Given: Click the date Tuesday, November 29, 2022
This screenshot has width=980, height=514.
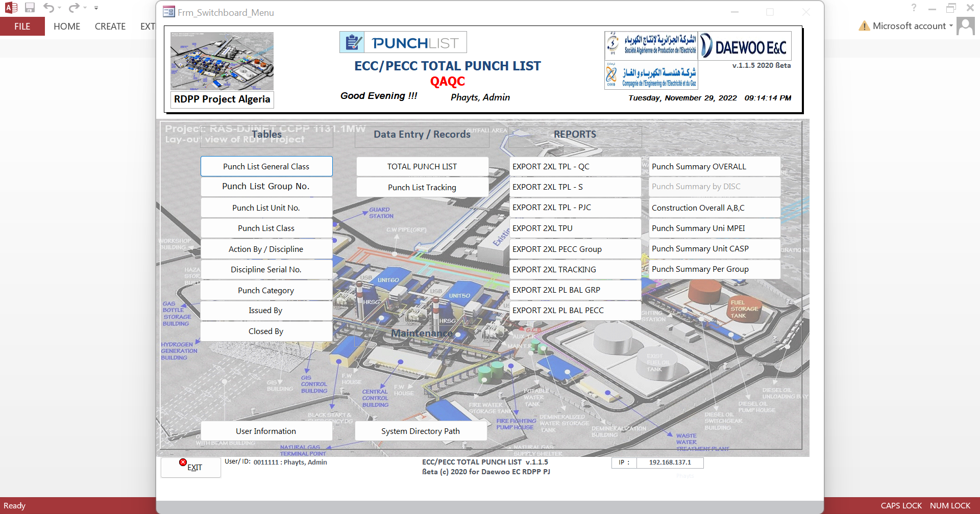Looking at the screenshot, I should [x=683, y=98].
